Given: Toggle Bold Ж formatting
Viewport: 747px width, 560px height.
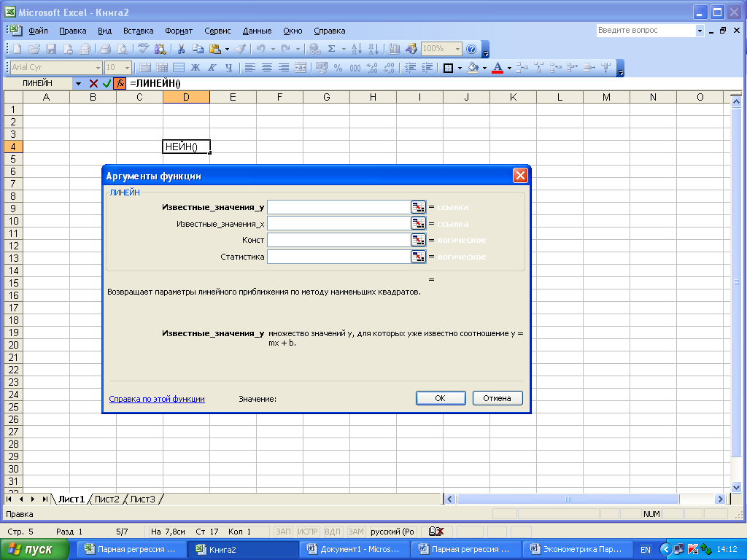Looking at the screenshot, I should (196, 68).
